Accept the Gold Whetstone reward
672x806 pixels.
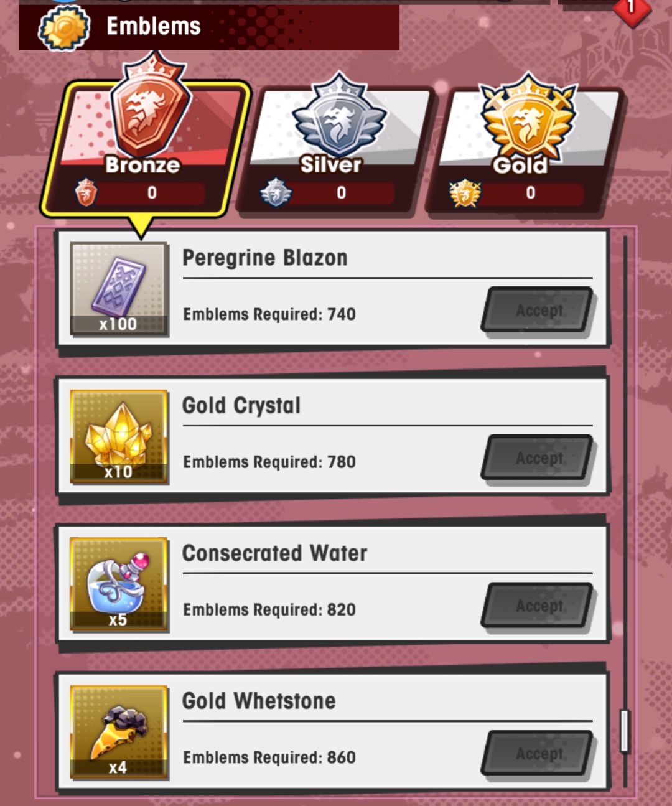tap(538, 753)
